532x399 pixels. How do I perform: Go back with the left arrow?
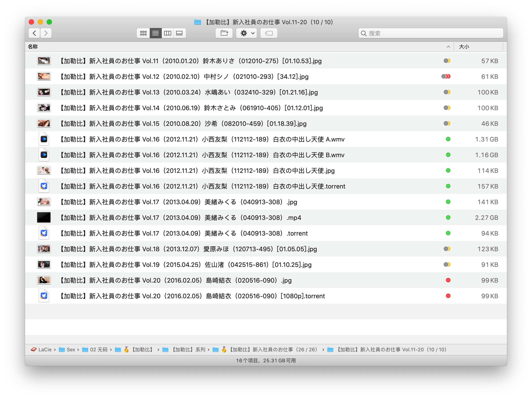coord(34,33)
